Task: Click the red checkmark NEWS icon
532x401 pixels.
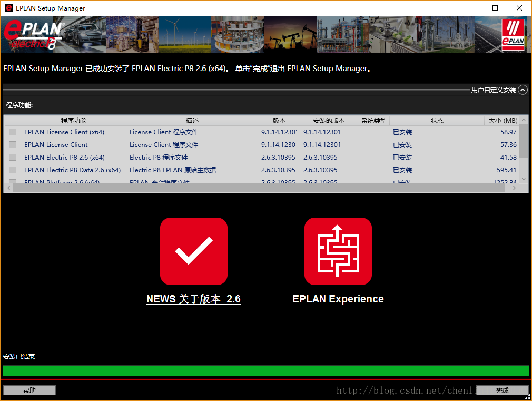Action: tap(193, 251)
